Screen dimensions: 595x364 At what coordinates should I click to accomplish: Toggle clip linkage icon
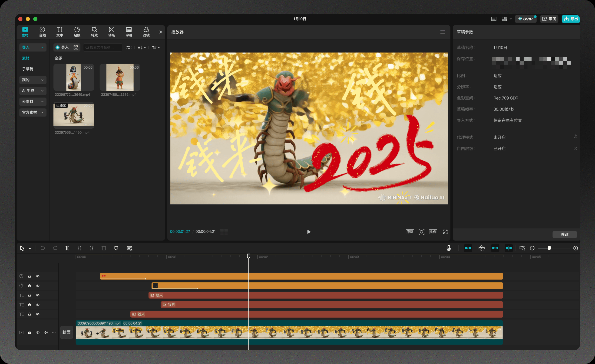coord(495,248)
